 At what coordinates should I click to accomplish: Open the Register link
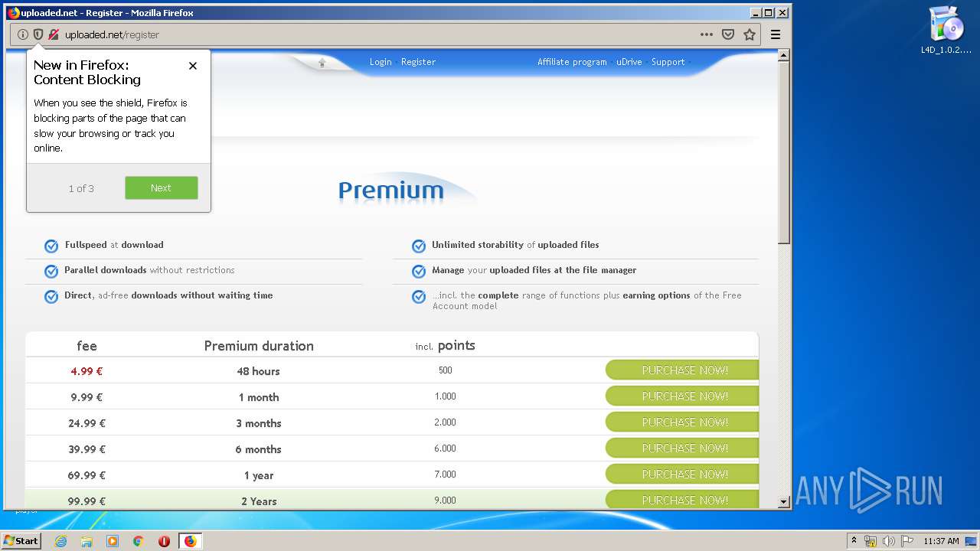[x=418, y=62]
